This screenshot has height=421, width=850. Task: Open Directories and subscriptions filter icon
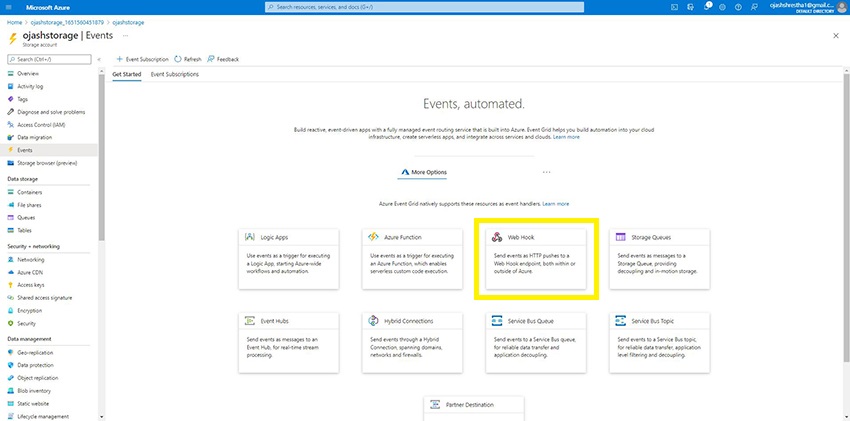tap(690, 7)
